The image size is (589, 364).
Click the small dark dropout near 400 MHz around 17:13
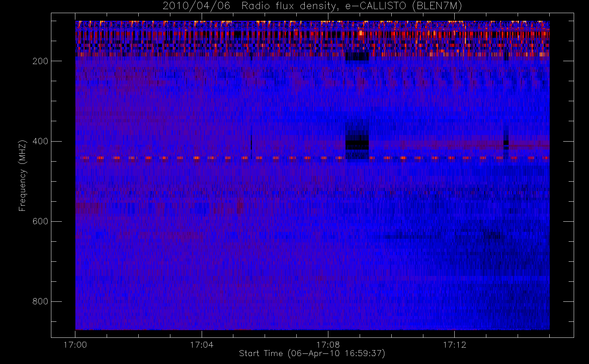click(x=506, y=145)
